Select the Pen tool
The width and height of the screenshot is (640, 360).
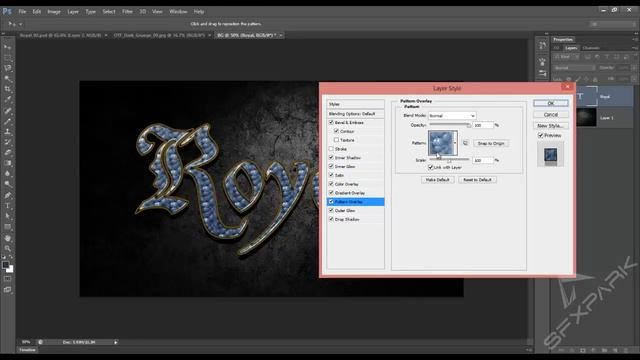[x=8, y=196]
